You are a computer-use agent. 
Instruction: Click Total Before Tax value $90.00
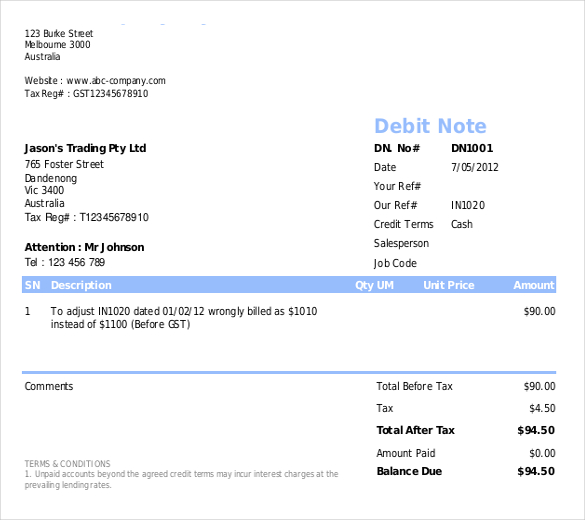click(539, 386)
